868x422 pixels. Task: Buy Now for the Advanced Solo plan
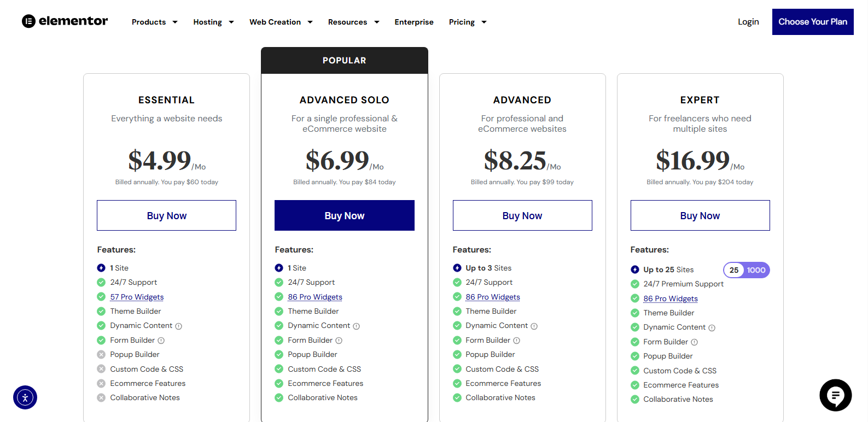(x=345, y=215)
